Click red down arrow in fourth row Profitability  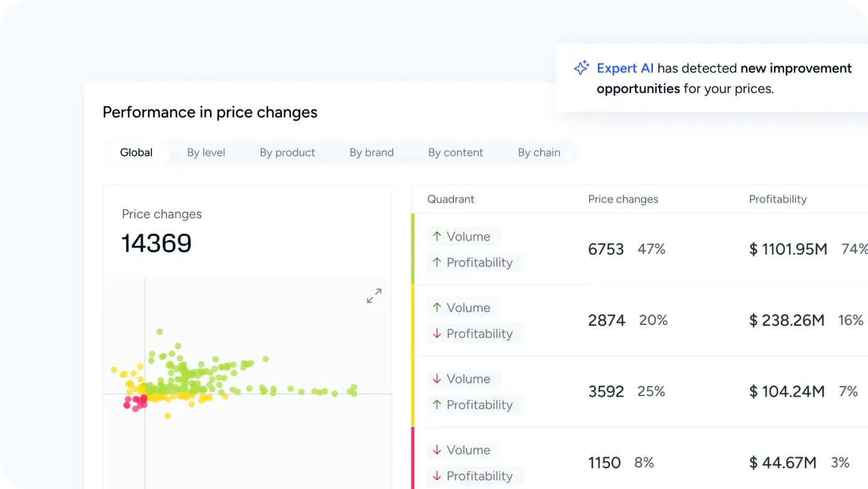[436, 476]
